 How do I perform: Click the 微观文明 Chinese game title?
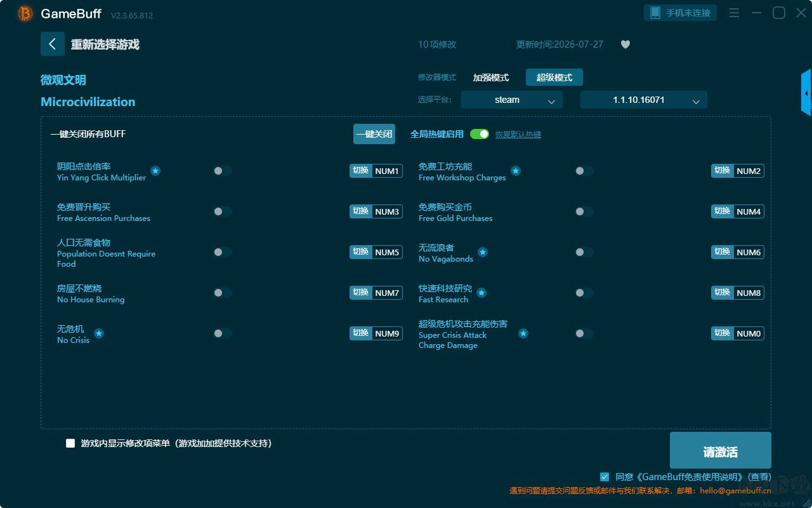[x=63, y=80]
